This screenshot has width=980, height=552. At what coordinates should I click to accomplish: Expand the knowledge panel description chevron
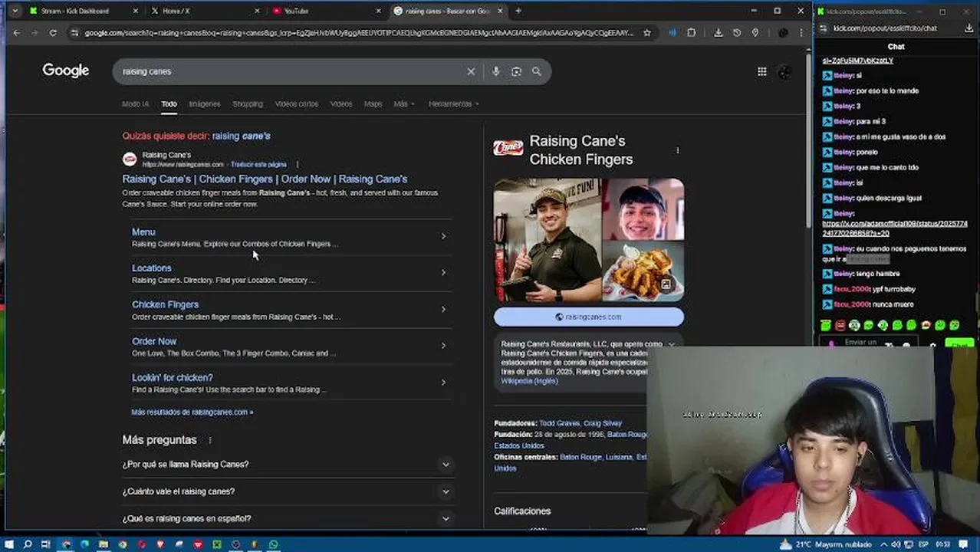click(x=672, y=344)
